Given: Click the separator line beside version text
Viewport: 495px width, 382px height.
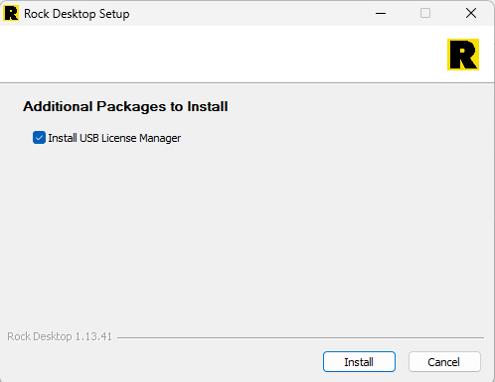Looking at the screenshot, I should click(x=300, y=337).
